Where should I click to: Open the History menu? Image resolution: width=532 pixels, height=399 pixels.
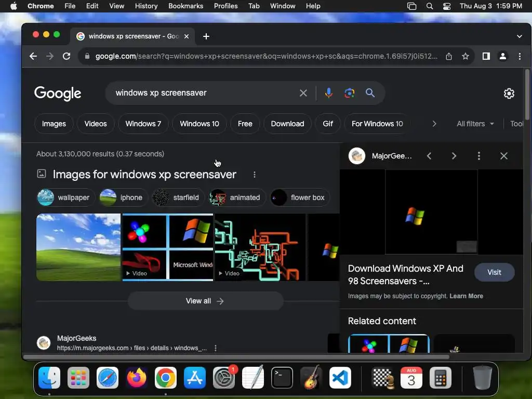tap(146, 6)
